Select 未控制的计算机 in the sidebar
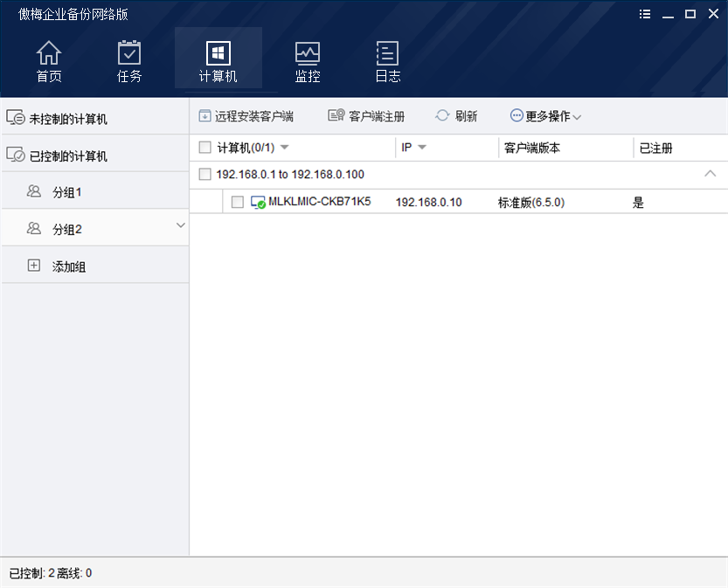 point(95,118)
